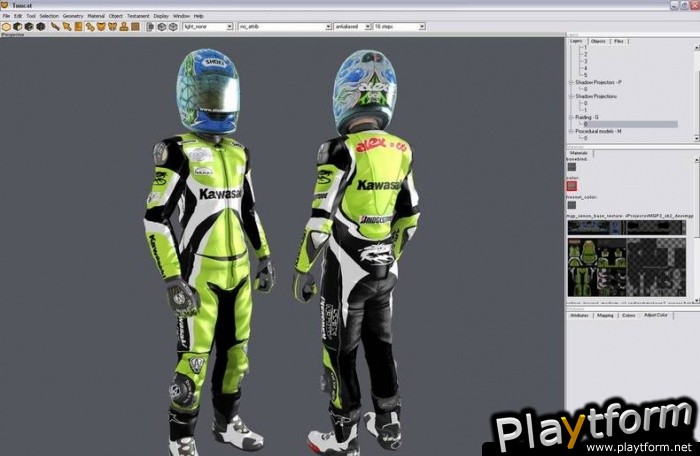The width and height of the screenshot is (700, 456).
Task: Switch to the Files tab
Action: (619, 42)
